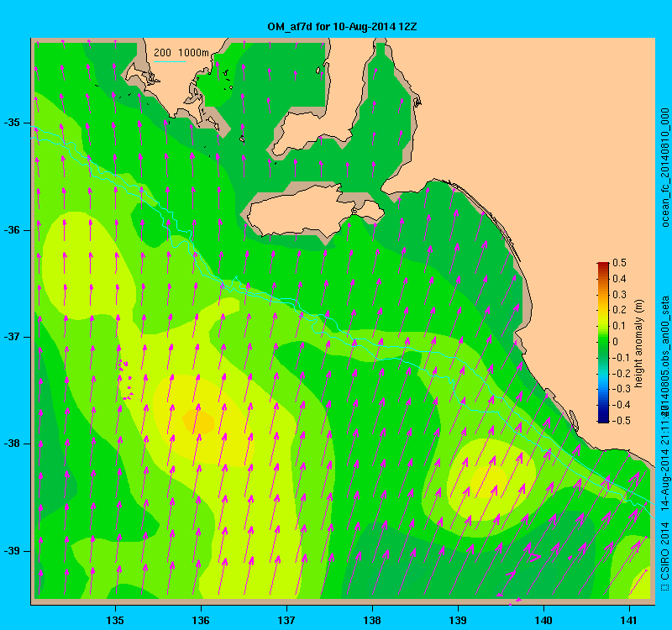The image size is (672, 630).
Task: Select the -0.2 colorbar label
Action: click(x=621, y=373)
